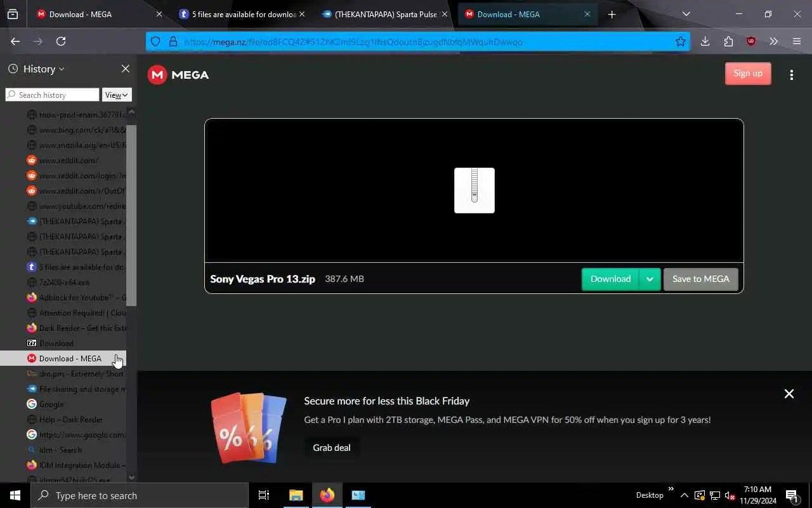Open the Windows Start menu

pyautogui.click(x=15, y=495)
